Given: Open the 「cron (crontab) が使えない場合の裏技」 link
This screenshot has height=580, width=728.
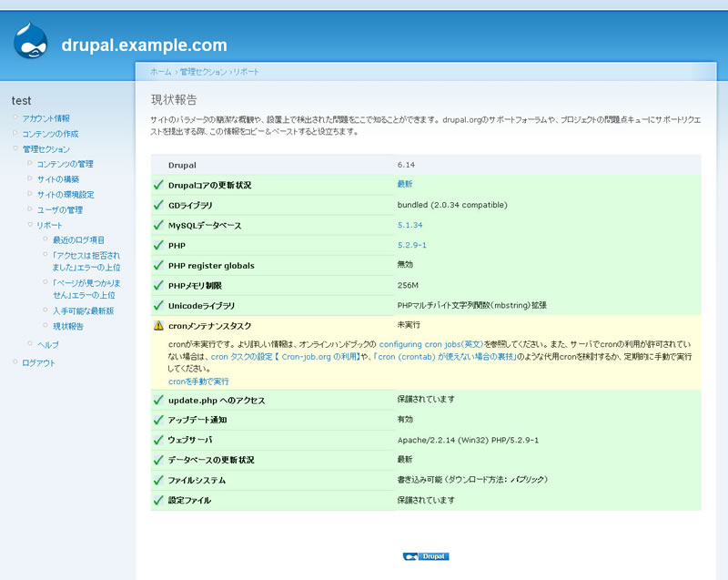Looking at the screenshot, I should [445, 357].
